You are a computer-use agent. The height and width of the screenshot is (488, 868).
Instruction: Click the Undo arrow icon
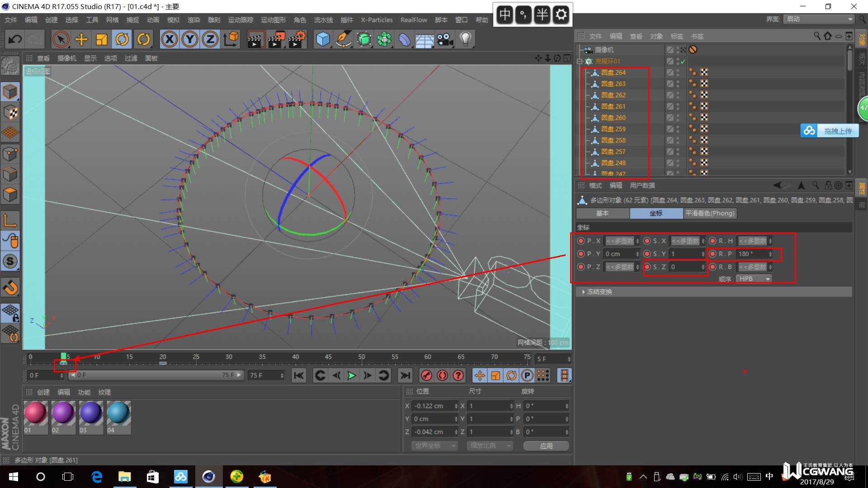click(x=15, y=40)
